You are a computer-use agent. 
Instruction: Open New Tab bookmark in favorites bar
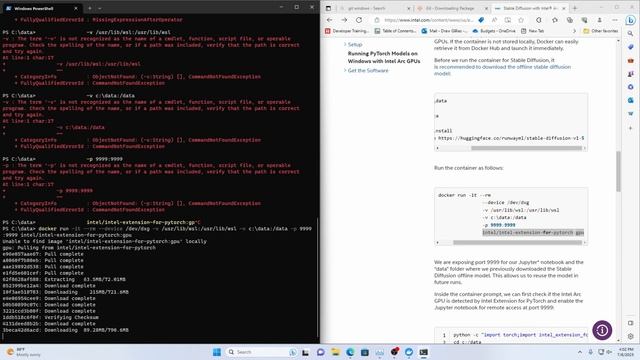533,31
